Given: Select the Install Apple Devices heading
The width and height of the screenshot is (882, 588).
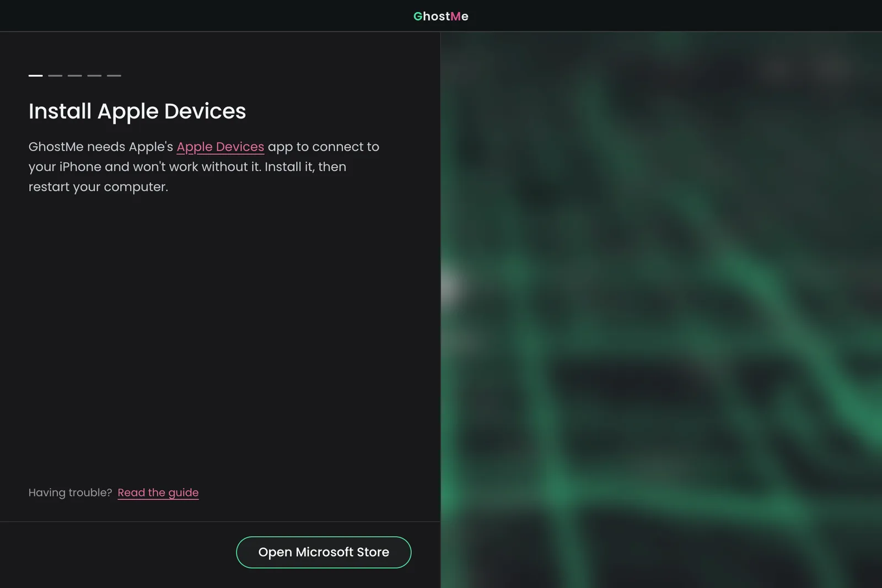Looking at the screenshot, I should coord(137,112).
